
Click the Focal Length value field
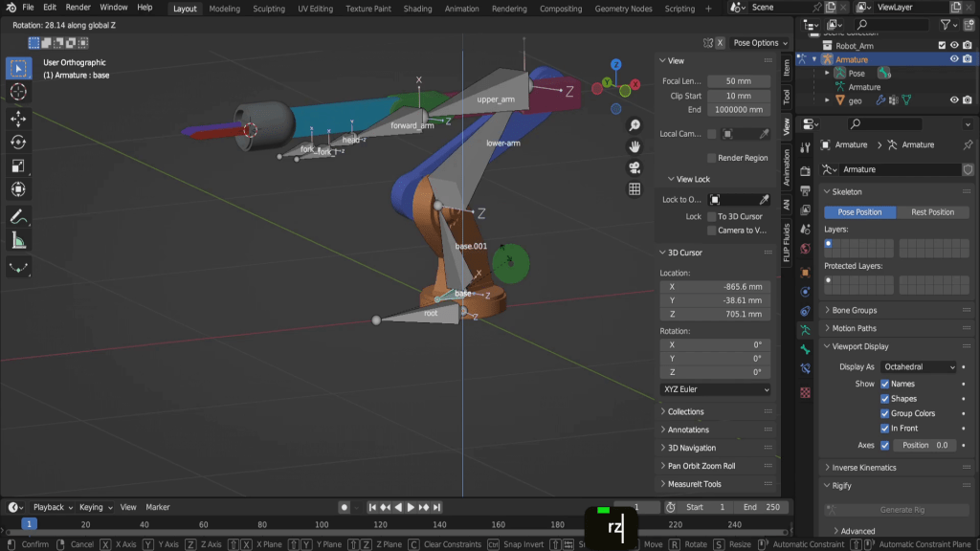[x=739, y=81]
